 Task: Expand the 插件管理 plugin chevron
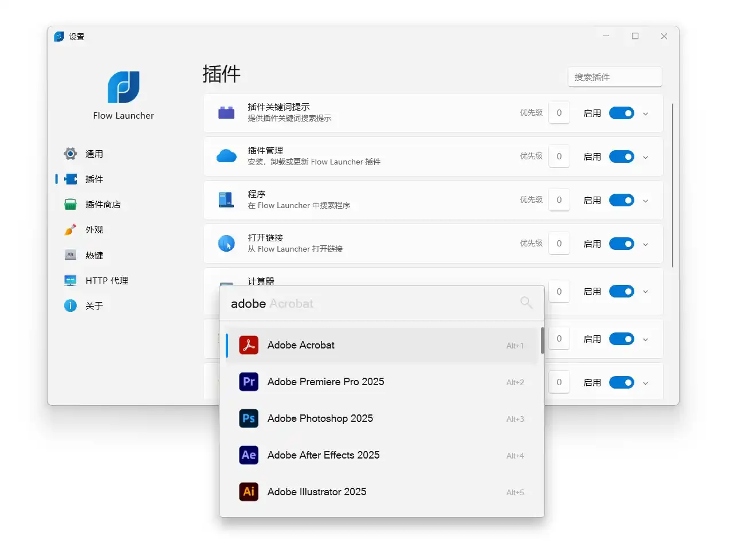click(x=646, y=157)
